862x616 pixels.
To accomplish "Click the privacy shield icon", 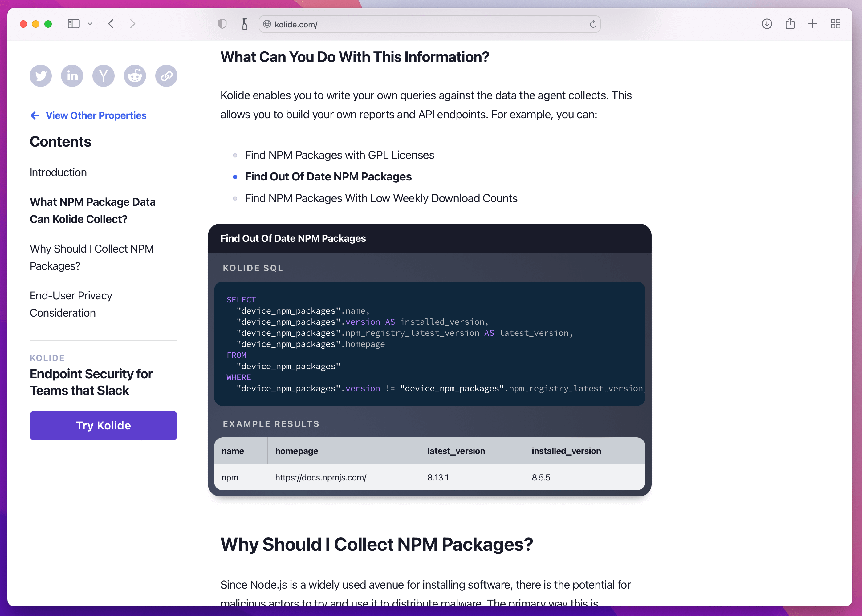I will pos(222,24).
